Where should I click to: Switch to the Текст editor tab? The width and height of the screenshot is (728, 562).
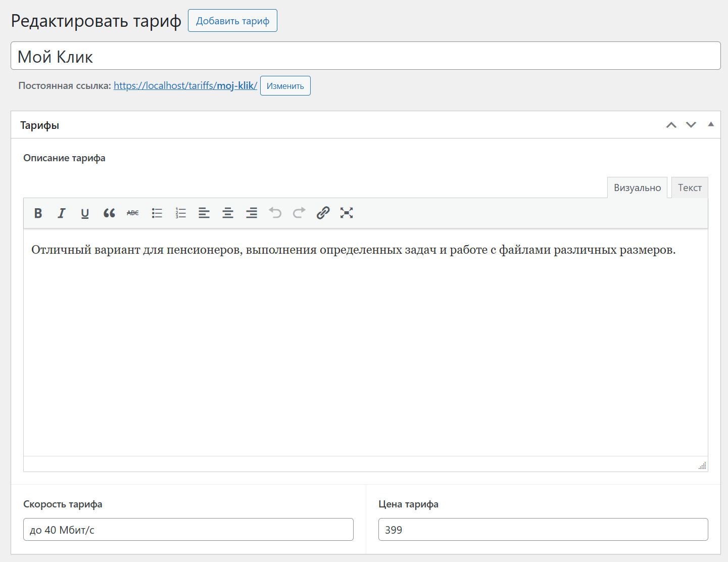click(x=690, y=188)
